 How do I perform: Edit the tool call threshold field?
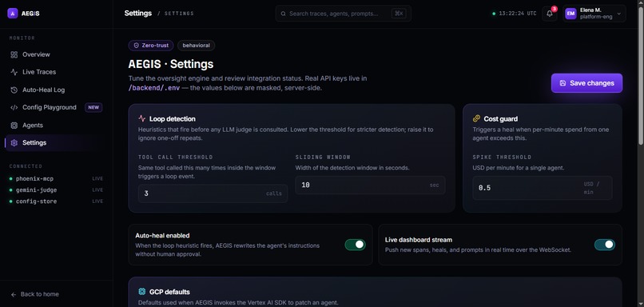pos(213,193)
